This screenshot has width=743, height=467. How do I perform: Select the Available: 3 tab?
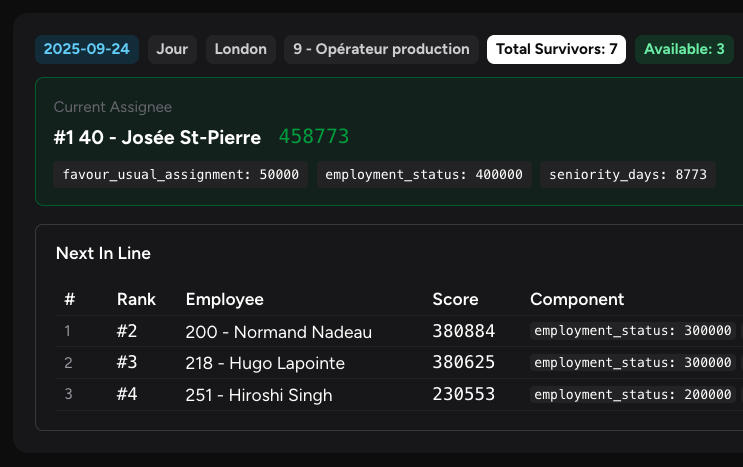(684, 49)
